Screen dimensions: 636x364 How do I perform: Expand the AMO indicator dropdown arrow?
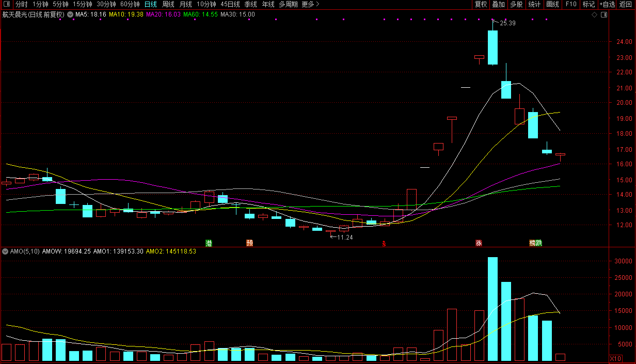pos(5,251)
